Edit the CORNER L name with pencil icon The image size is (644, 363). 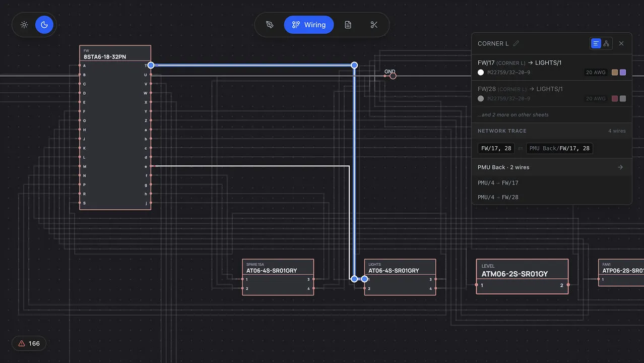pos(516,44)
